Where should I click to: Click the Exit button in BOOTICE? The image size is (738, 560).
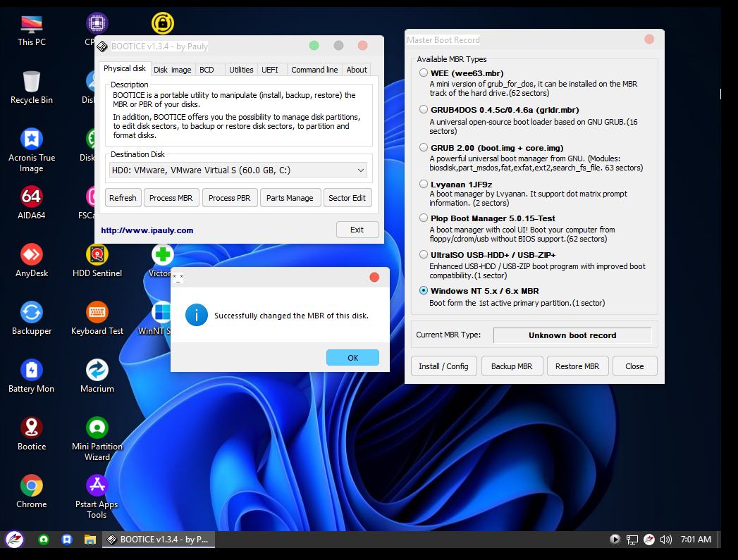[357, 230]
